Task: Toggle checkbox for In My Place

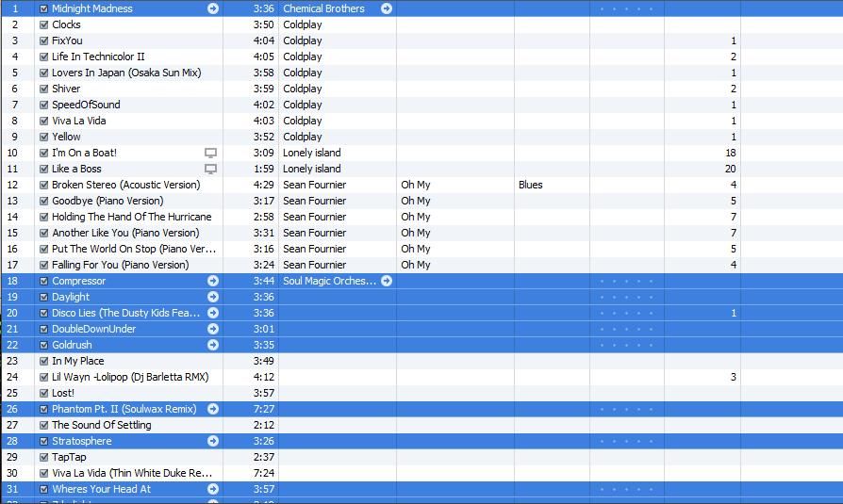Action: point(44,361)
